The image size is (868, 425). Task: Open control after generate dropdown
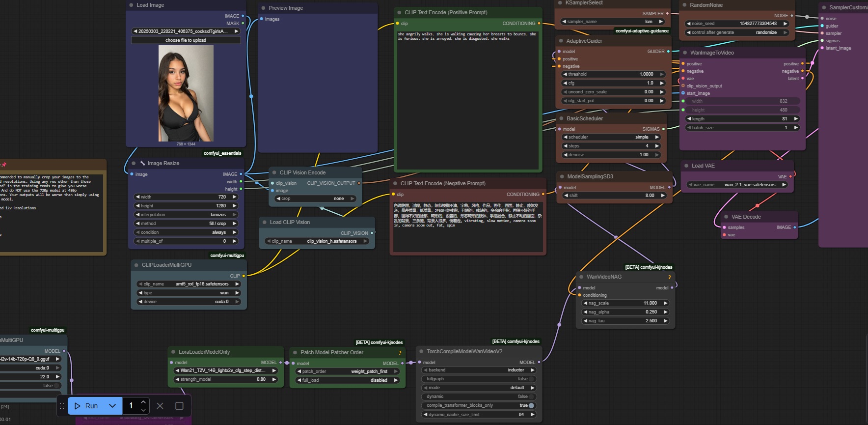pyautogui.click(x=737, y=32)
